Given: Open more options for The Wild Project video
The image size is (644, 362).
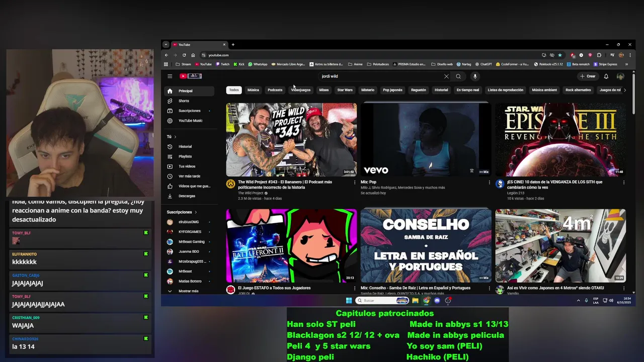Looking at the screenshot, I should point(355,183).
